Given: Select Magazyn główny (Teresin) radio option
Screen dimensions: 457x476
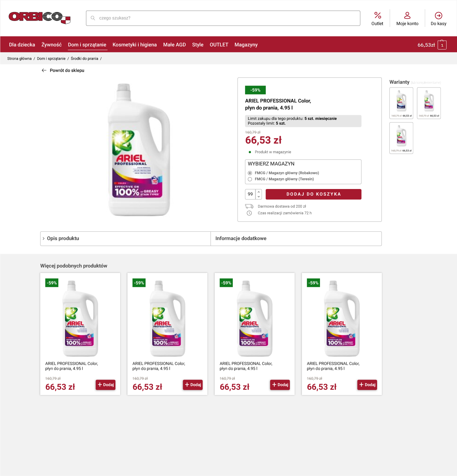Looking at the screenshot, I should (250, 179).
